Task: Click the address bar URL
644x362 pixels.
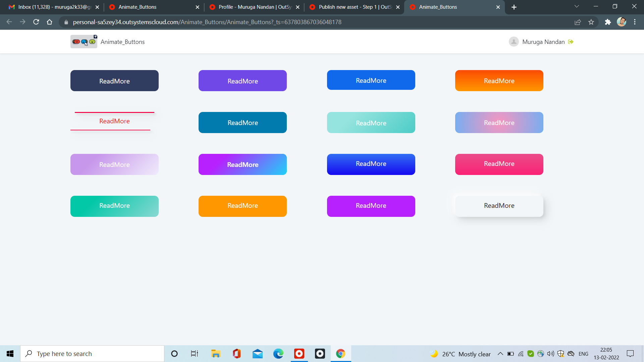Action: click(207, 22)
